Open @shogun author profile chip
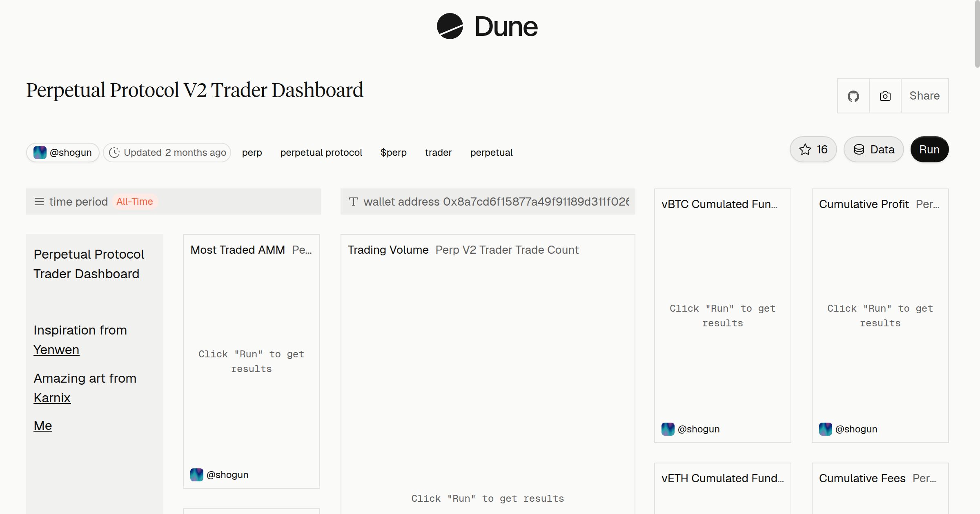 (63, 153)
